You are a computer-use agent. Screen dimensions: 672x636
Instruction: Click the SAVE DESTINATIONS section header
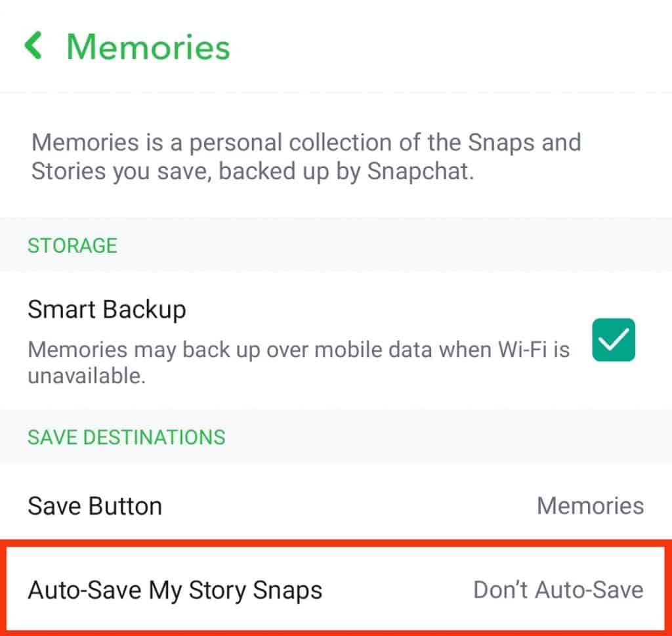[x=126, y=436]
